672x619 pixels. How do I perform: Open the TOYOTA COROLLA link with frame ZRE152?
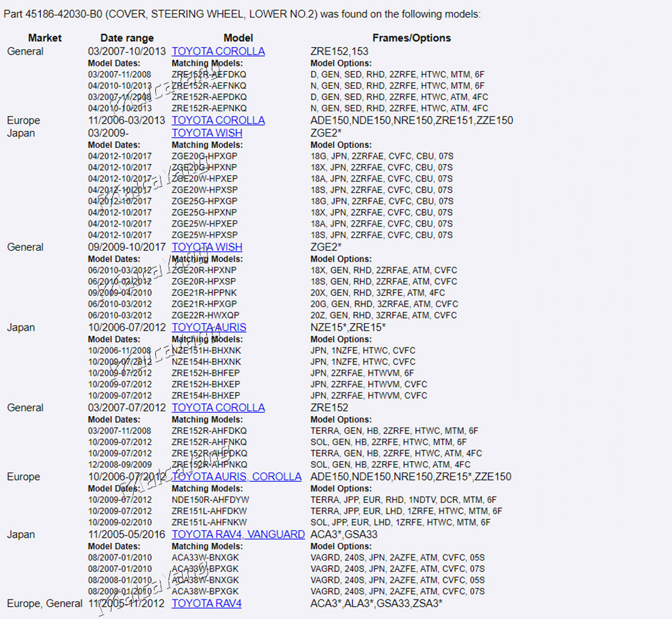click(x=218, y=408)
